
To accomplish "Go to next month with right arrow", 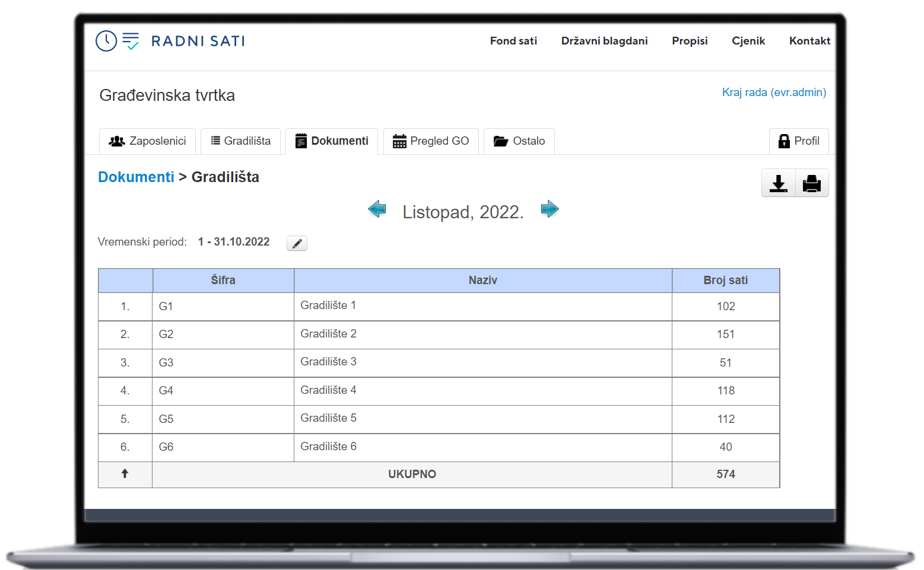I will tap(550, 209).
